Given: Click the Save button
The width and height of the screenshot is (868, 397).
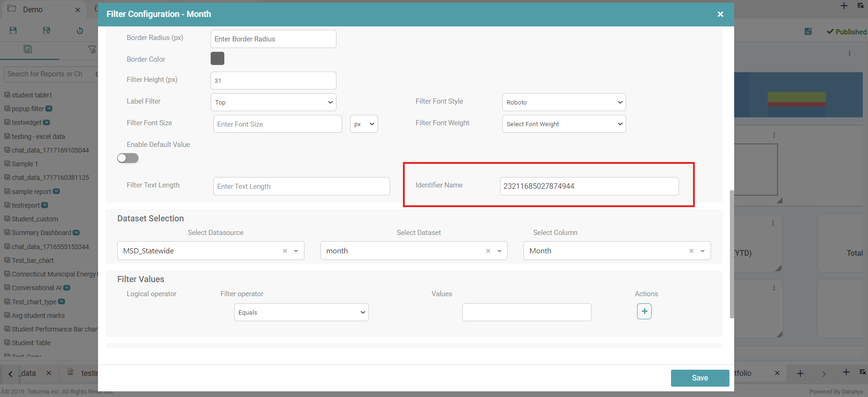Looking at the screenshot, I should [700, 378].
